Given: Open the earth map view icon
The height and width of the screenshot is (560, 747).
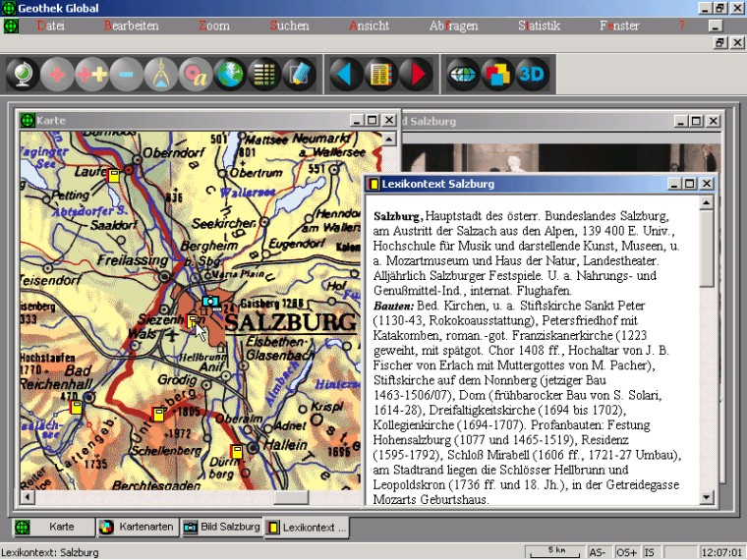Looking at the screenshot, I should point(230,75).
